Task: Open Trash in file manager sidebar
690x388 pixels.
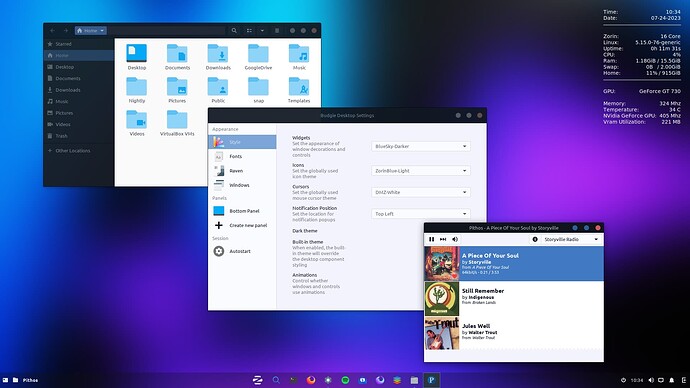Action: pos(79,136)
